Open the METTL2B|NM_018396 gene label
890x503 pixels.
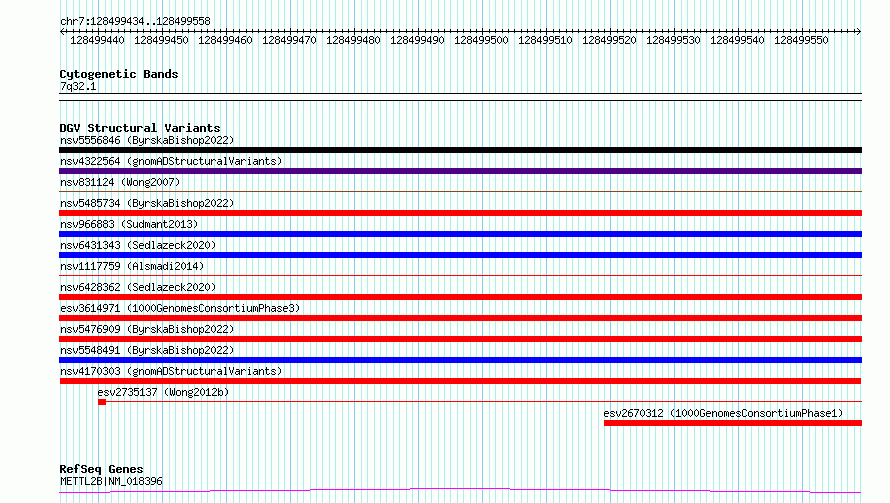coord(111,481)
